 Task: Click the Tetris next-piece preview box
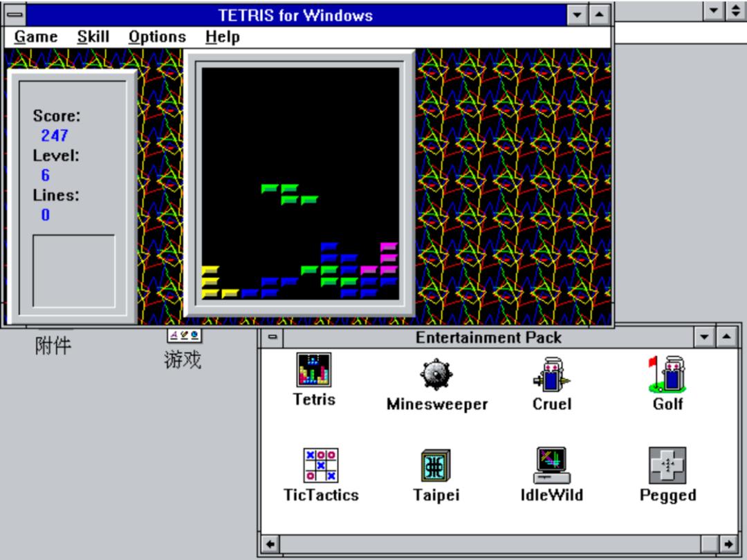73,271
